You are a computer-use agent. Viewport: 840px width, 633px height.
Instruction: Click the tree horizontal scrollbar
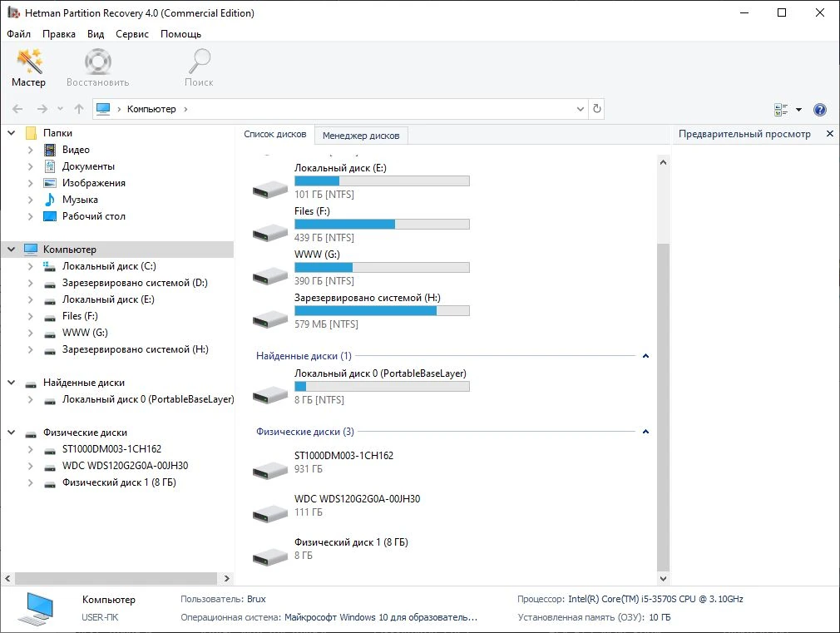[x=116, y=578]
